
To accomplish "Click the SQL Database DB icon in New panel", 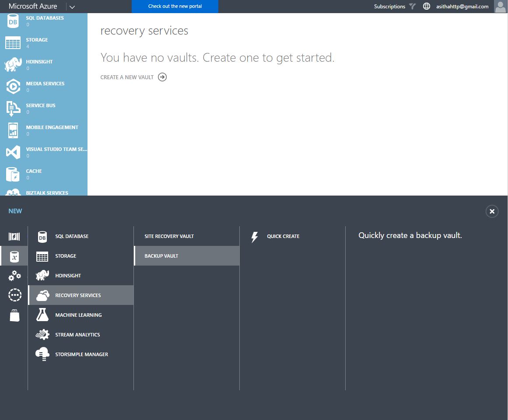I will click(42, 237).
